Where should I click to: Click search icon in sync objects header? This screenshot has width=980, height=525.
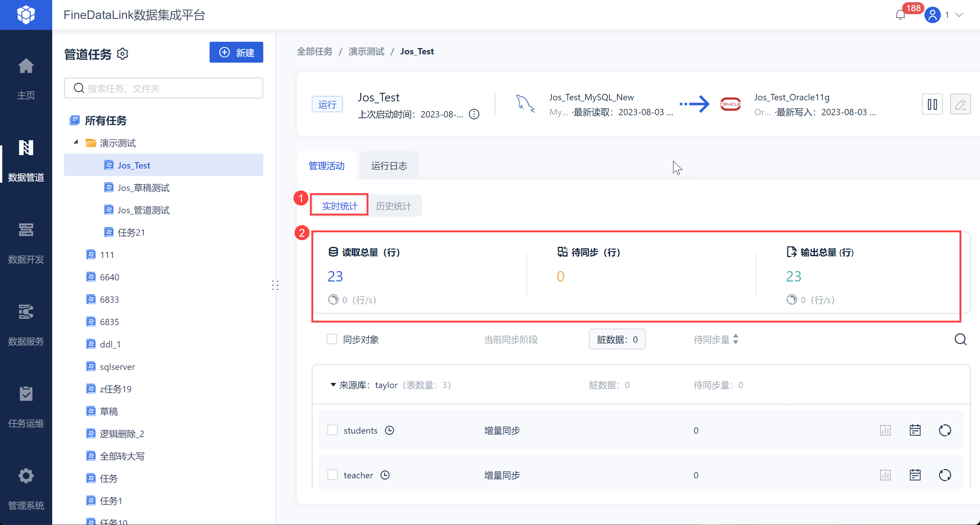[960, 339]
